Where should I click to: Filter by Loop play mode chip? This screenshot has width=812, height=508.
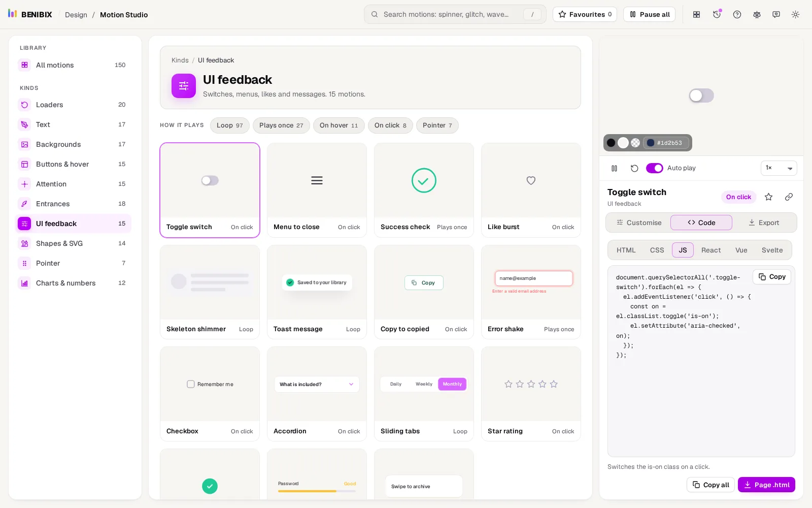pos(230,125)
